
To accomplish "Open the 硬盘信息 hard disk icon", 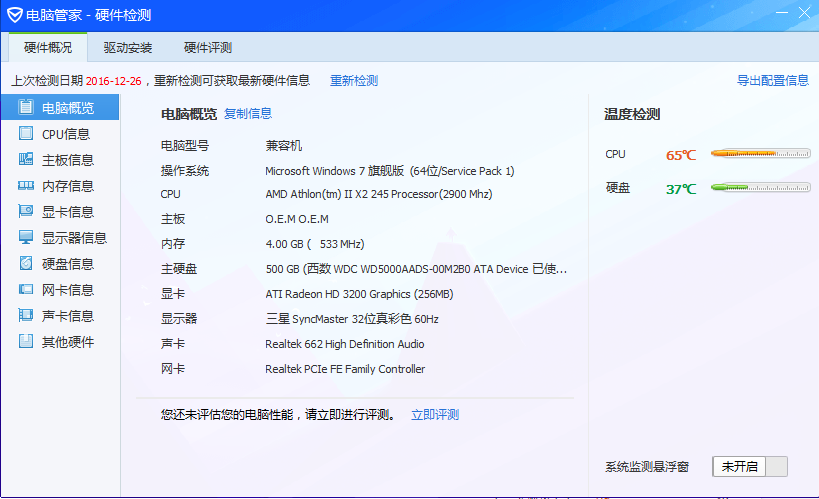I will point(26,263).
